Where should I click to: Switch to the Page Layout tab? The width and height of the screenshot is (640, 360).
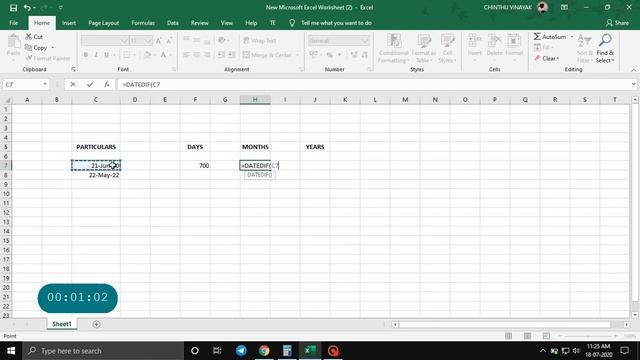click(x=104, y=23)
